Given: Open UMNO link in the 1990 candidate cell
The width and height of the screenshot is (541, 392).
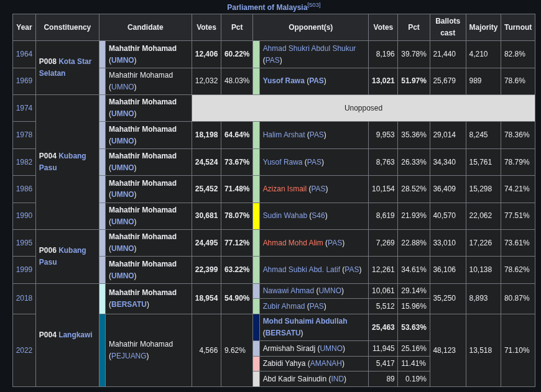Looking at the screenshot, I should click(x=123, y=222).
